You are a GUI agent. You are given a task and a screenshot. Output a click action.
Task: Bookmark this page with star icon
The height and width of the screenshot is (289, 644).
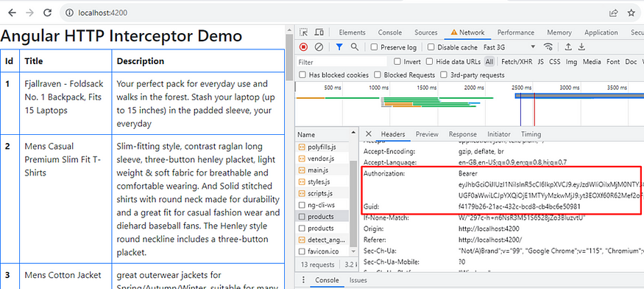[x=631, y=13]
